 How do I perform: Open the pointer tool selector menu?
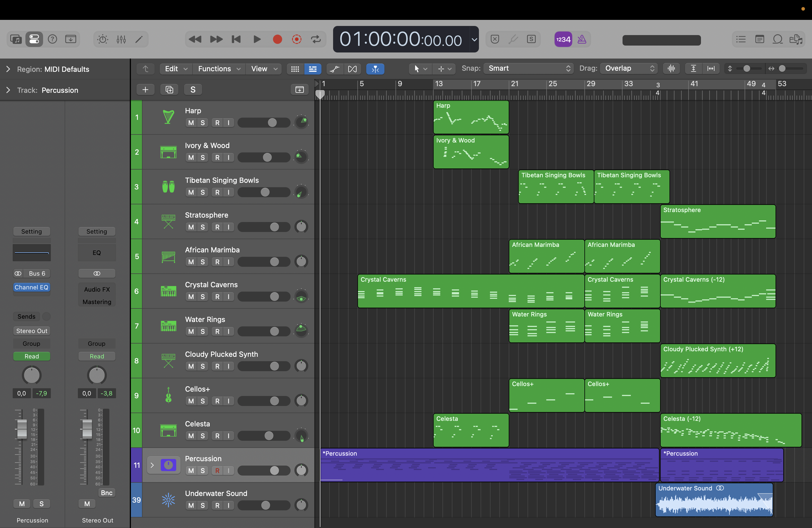[x=420, y=68]
